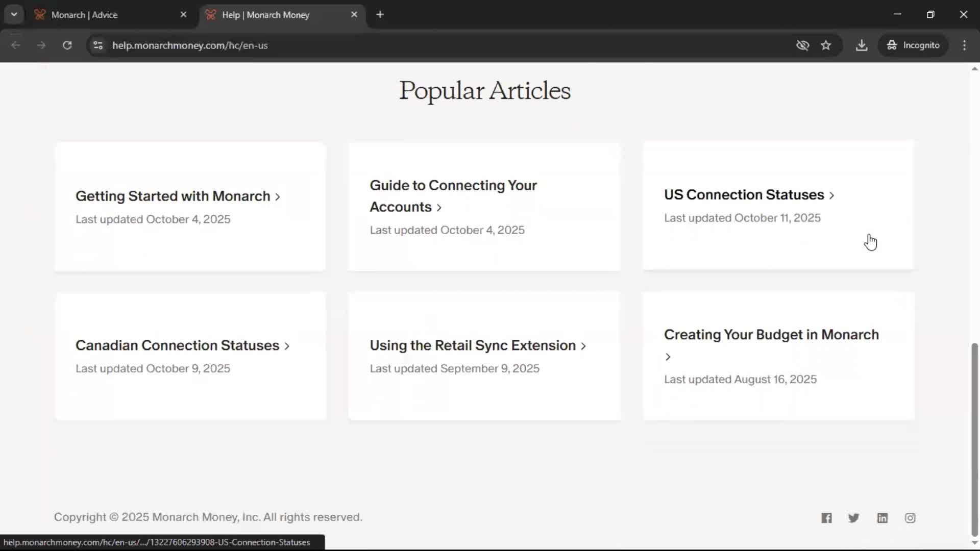Open Instagram icon in footer

[910, 518]
